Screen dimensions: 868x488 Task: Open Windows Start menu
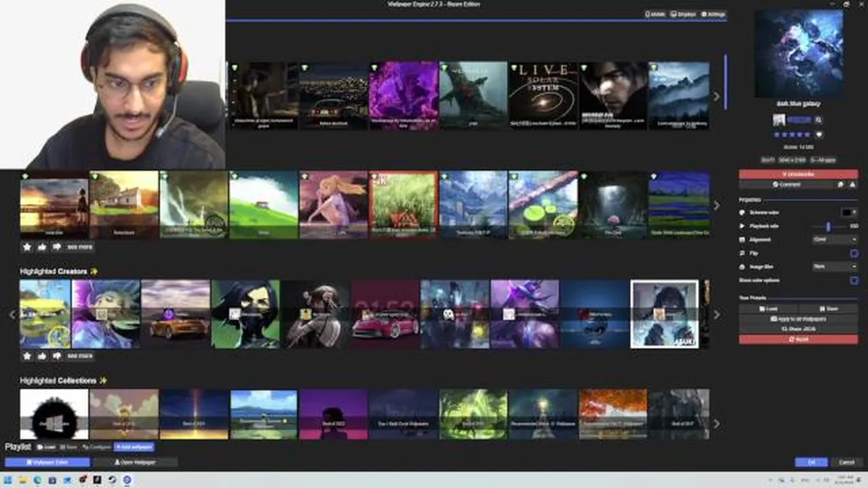(8, 480)
